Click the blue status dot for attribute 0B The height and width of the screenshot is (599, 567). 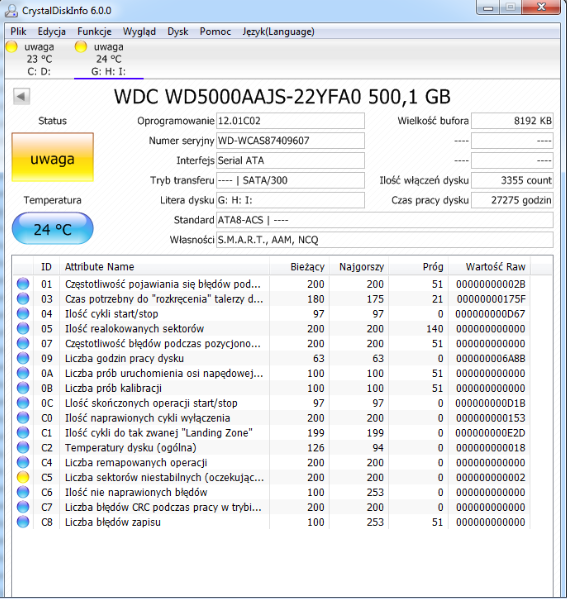23,388
